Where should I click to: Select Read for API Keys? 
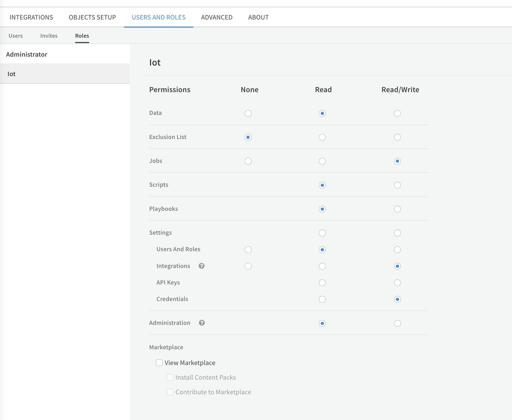(x=322, y=283)
